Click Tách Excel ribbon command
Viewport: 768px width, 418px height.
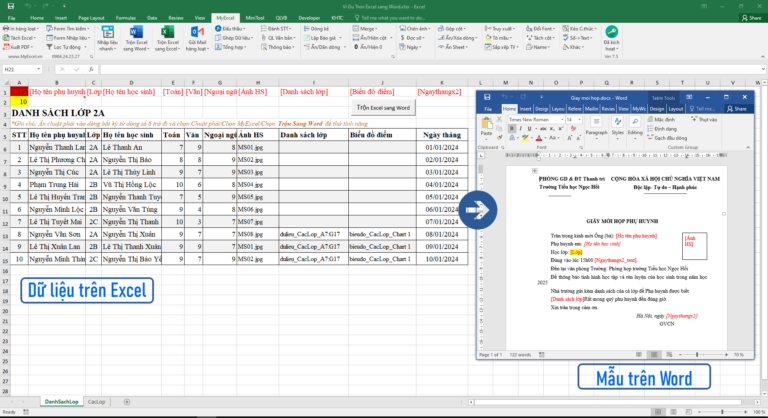click(x=20, y=38)
